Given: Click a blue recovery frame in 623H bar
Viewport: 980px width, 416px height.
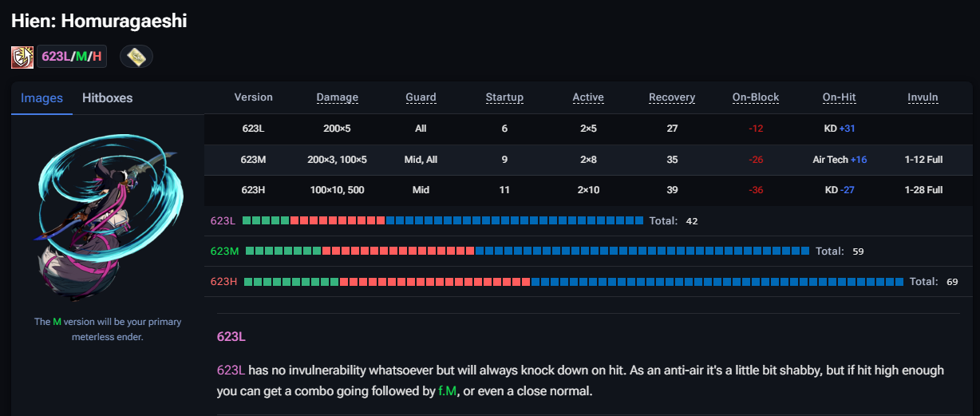Looking at the screenshot, I should 717,281.
